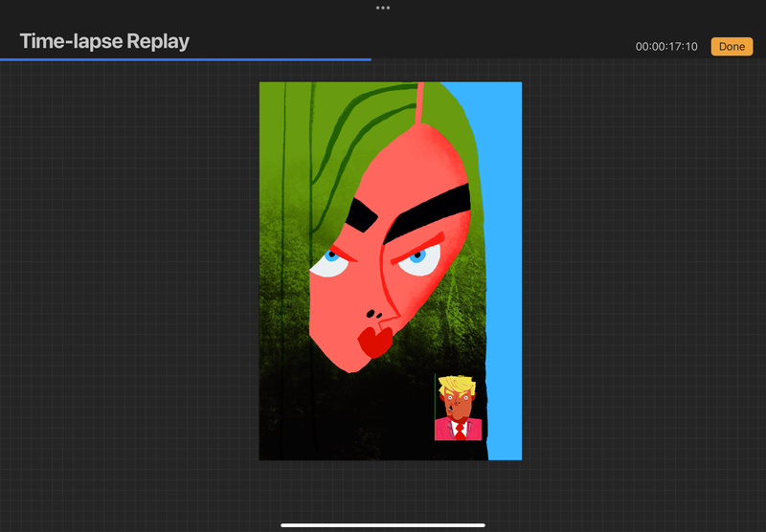Click the black nostrils on the painted face
The height and width of the screenshot is (532, 766).
pos(373,314)
